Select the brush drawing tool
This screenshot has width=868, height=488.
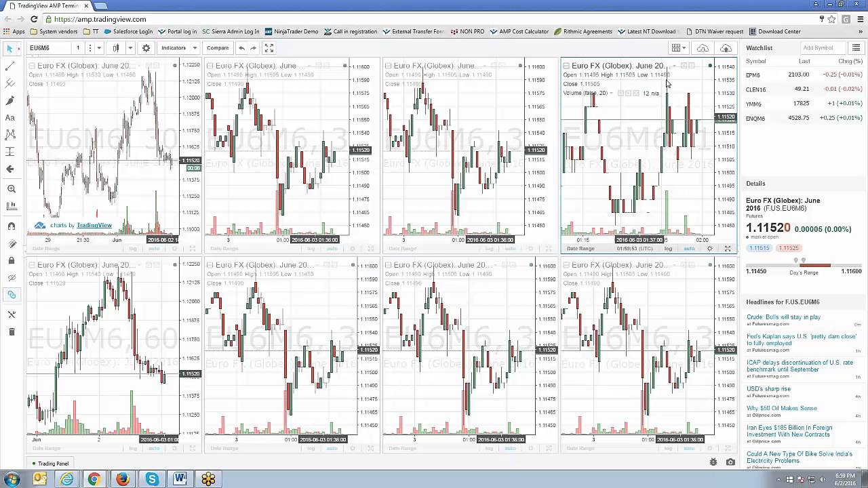[x=10, y=100]
